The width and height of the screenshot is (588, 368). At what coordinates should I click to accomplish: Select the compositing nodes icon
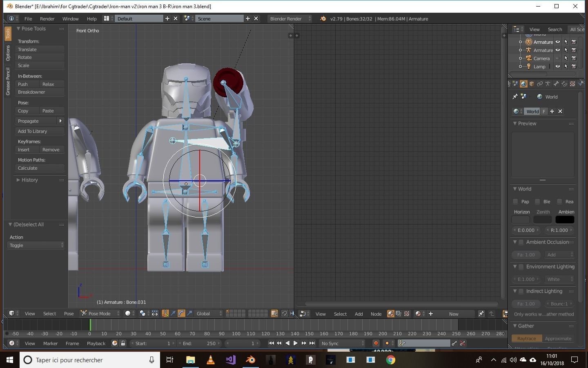399,314
